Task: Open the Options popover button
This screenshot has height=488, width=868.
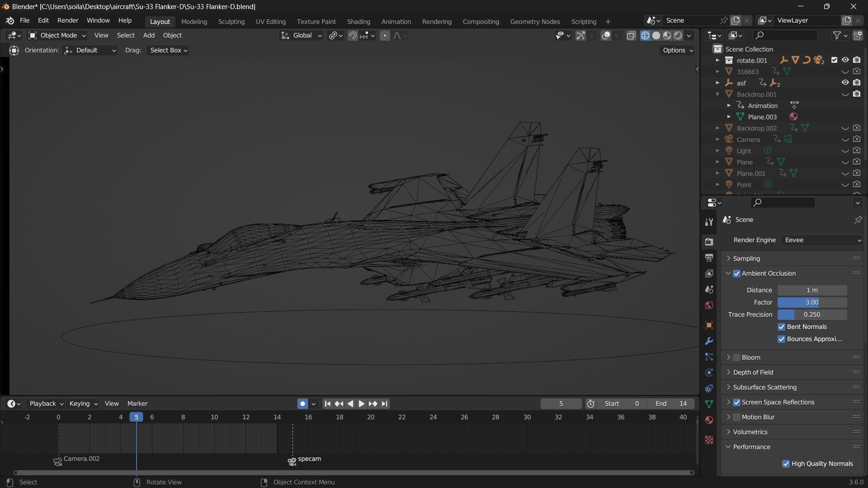Action: [678, 50]
